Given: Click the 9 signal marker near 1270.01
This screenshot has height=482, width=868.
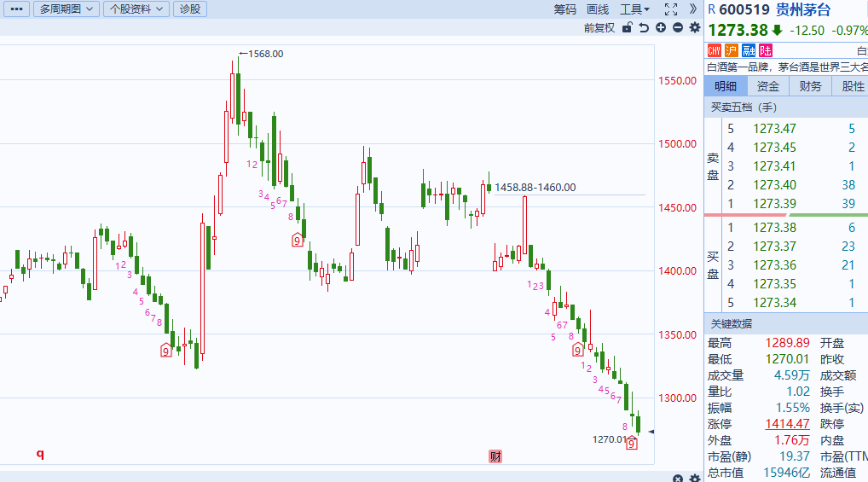Looking at the screenshot, I should [x=632, y=443].
